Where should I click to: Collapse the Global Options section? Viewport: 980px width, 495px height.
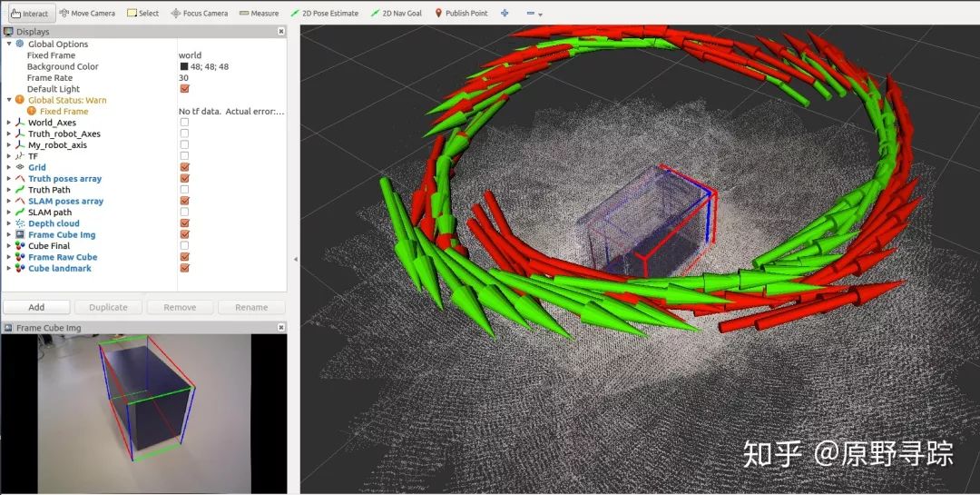(x=9, y=45)
